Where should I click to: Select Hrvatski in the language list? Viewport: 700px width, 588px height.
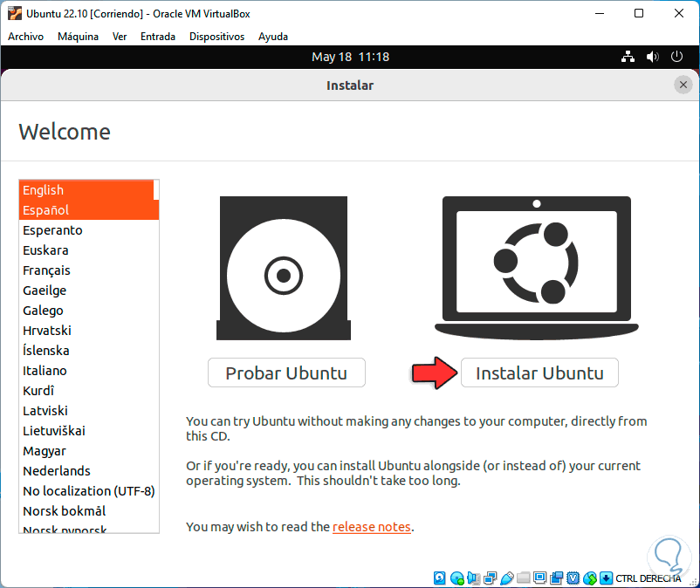point(89,331)
